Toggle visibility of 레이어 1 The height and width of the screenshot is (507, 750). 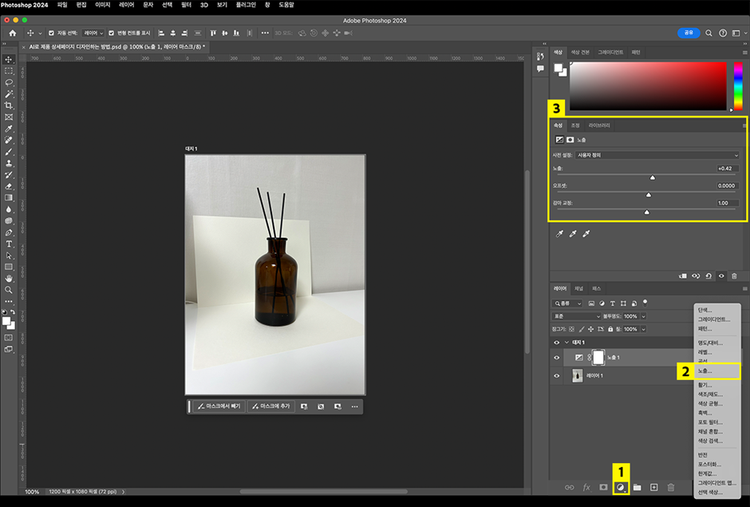(557, 376)
